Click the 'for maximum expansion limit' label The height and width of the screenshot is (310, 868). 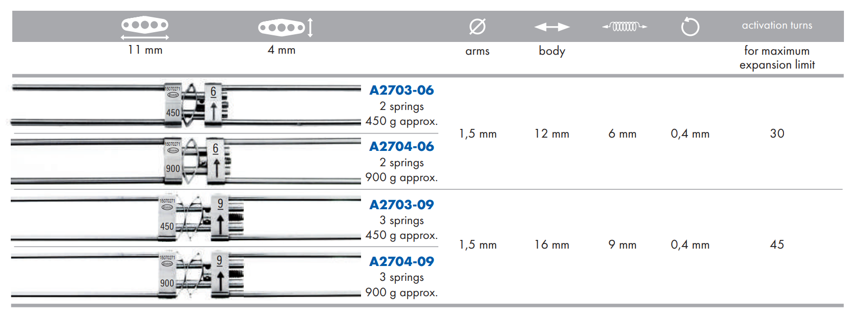click(x=777, y=58)
